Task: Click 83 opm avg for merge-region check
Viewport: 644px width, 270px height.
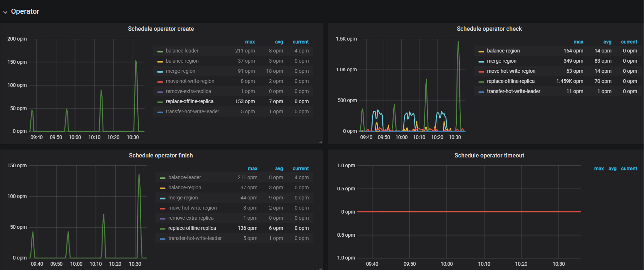Action: tap(603, 61)
